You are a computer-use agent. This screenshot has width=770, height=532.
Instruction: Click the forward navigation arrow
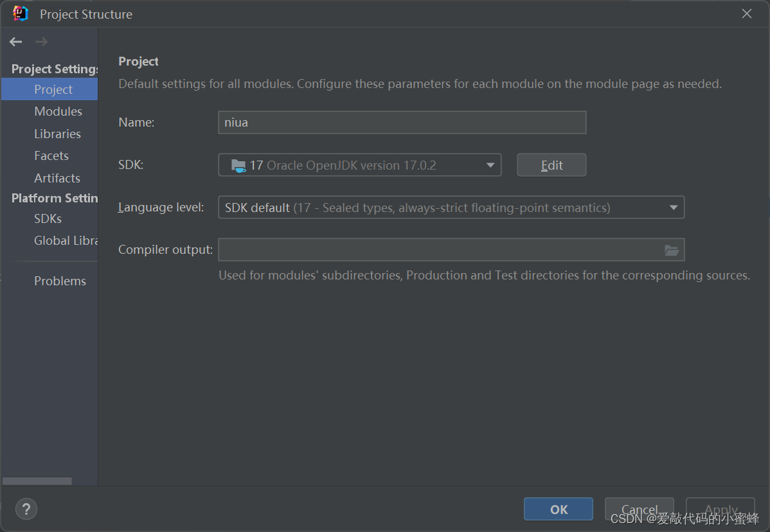coord(41,41)
